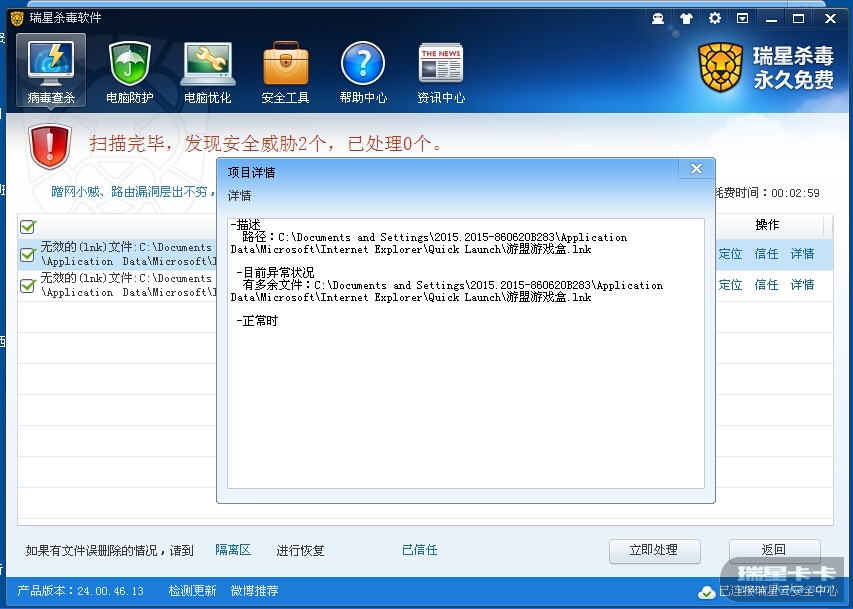The image size is (853, 609).
Task: Click 定位 for the second threat row
Action: 730,285
